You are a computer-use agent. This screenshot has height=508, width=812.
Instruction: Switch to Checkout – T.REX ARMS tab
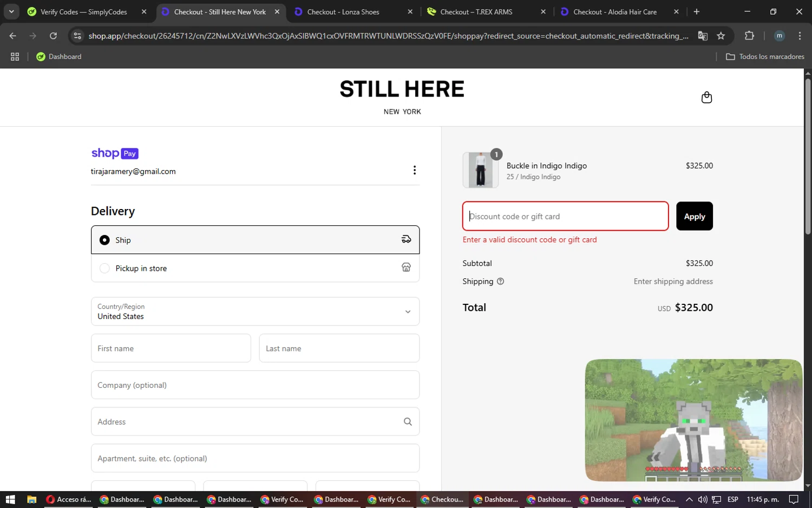[x=486, y=12]
